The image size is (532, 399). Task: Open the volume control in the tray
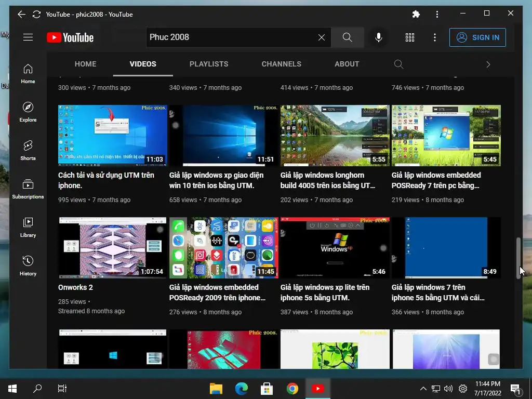448,389
